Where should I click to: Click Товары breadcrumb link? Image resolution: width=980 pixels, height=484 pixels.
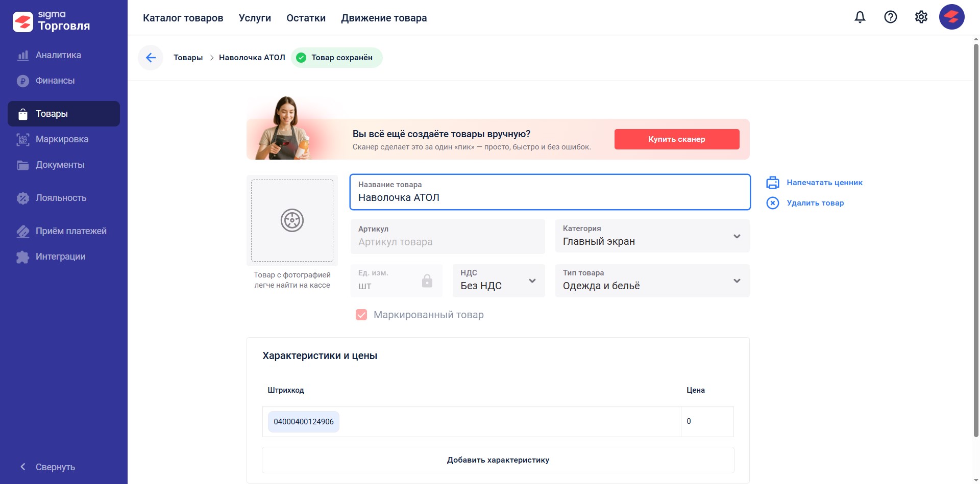[188, 58]
